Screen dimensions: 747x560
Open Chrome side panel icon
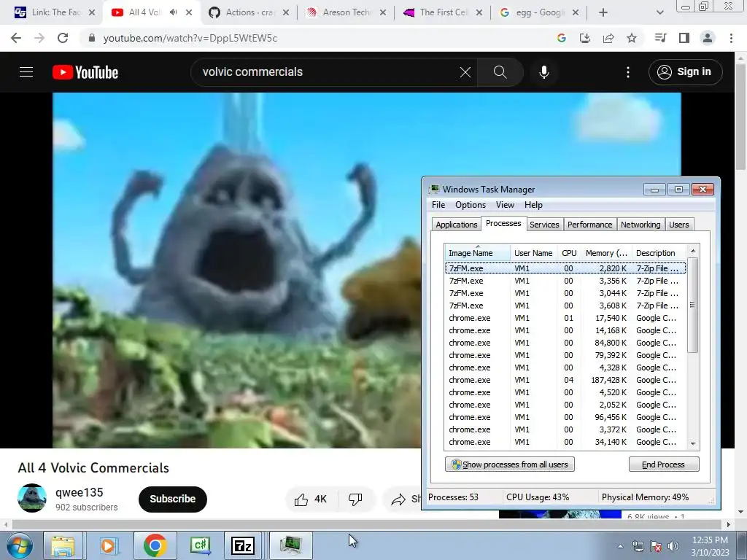click(x=684, y=38)
